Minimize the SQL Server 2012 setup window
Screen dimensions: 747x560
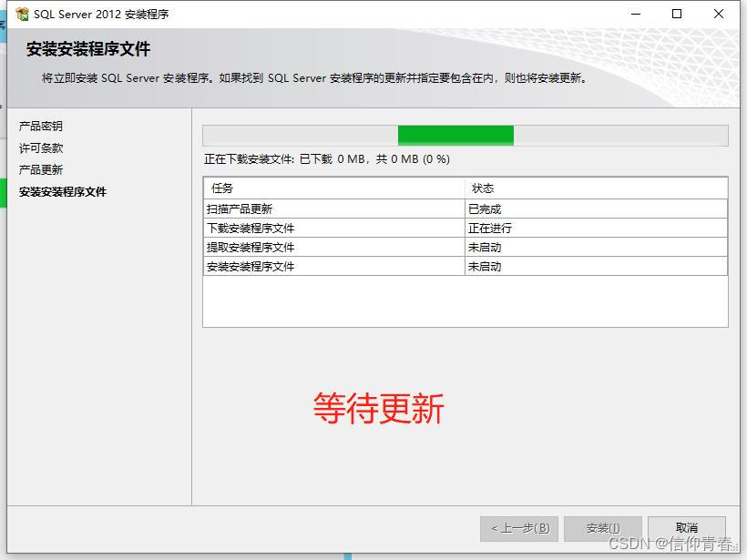tap(636, 14)
